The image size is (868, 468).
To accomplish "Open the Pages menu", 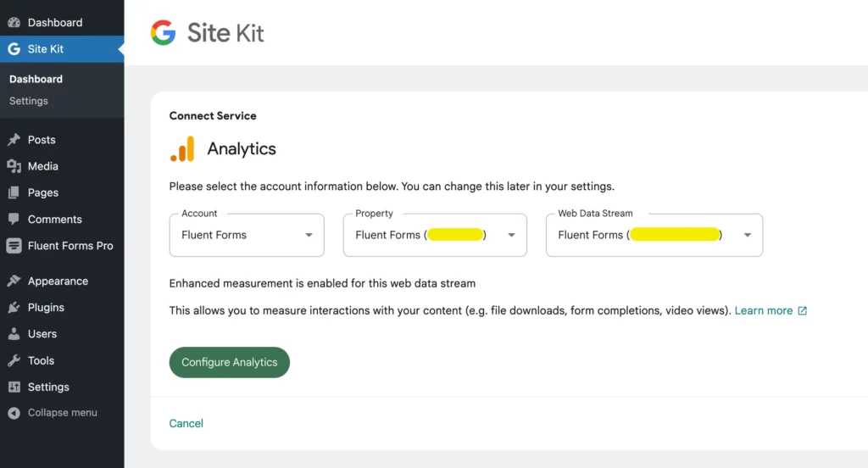I will click(62, 192).
